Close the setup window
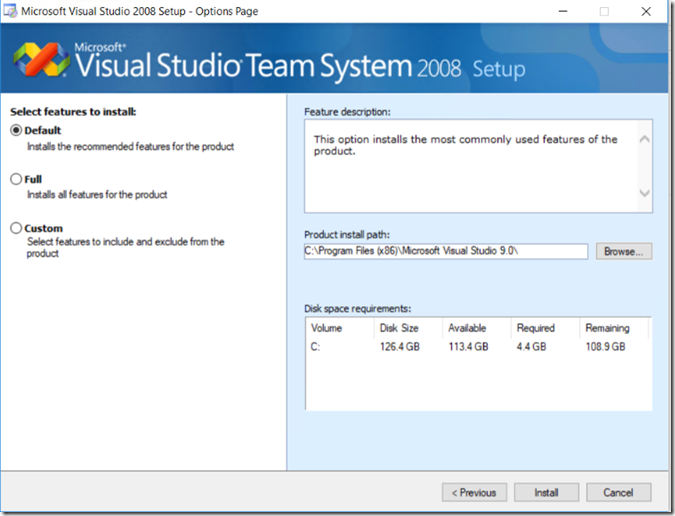The height and width of the screenshot is (516, 675). coord(646,11)
